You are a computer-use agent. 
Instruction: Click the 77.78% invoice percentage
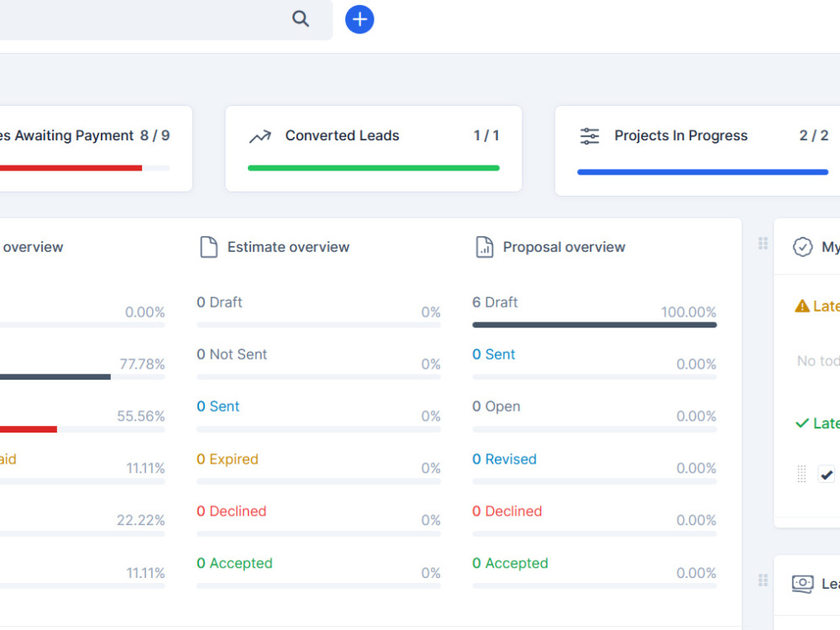tap(142, 365)
